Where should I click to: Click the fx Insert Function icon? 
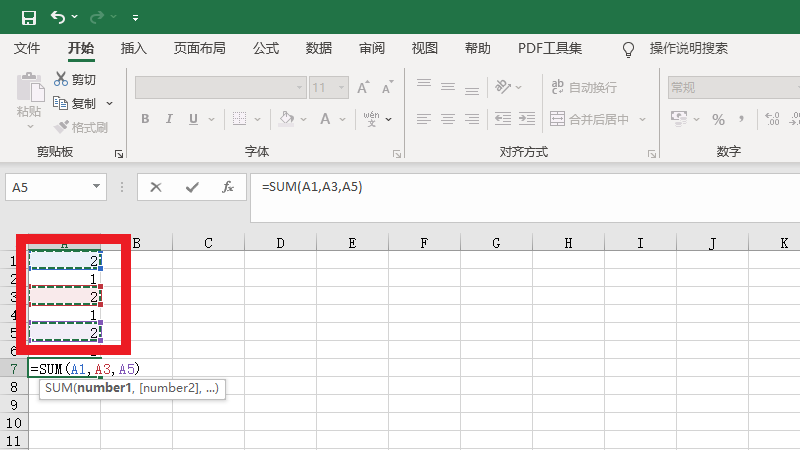pyautogui.click(x=227, y=186)
